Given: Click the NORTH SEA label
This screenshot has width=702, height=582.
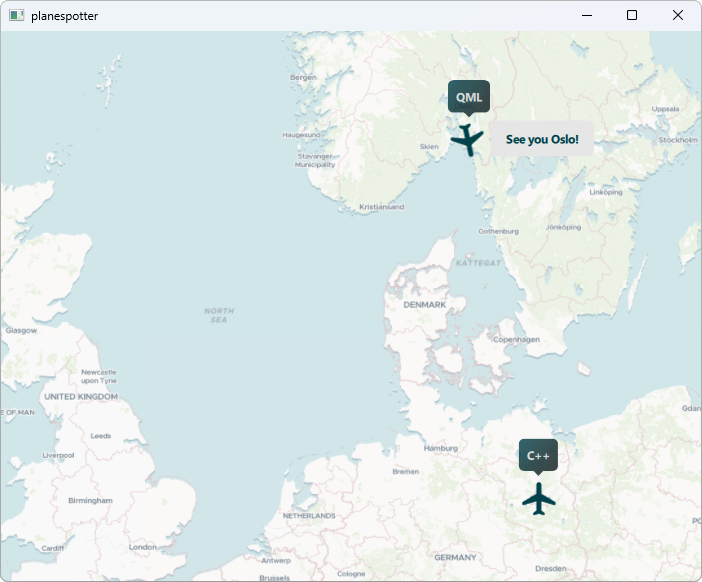Looking at the screenshot, I should tap(219, 315).
